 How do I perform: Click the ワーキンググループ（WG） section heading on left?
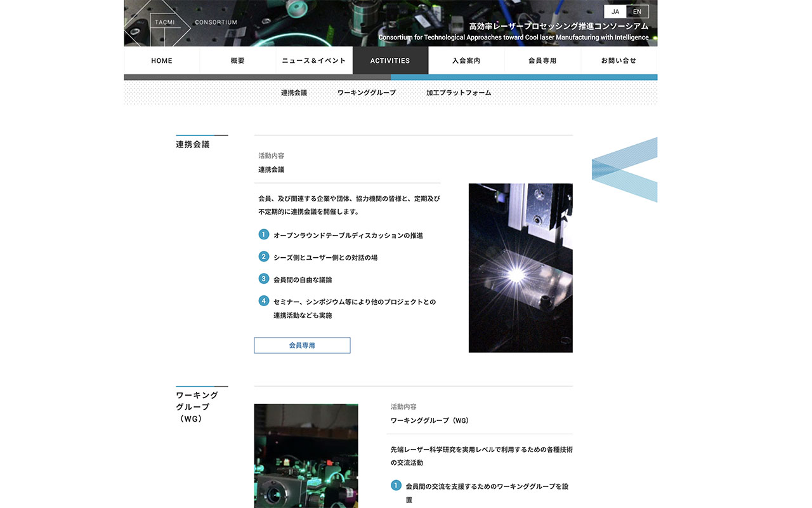tap(197, 407)
